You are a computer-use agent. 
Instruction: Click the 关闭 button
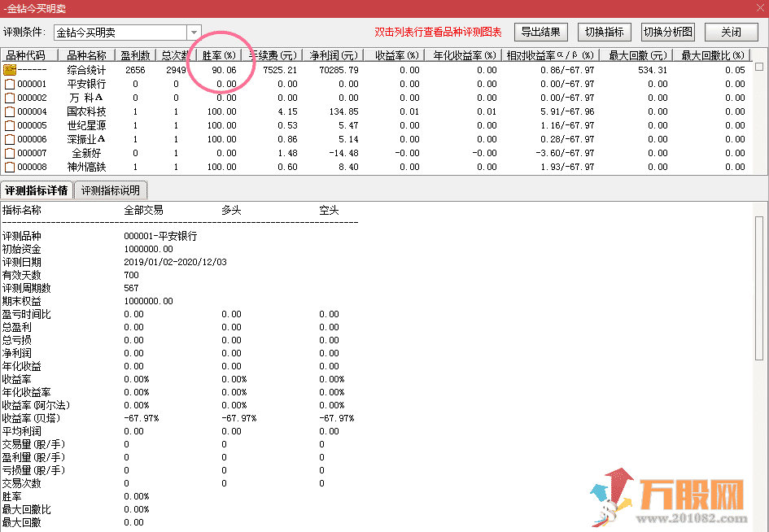(732, 33)
